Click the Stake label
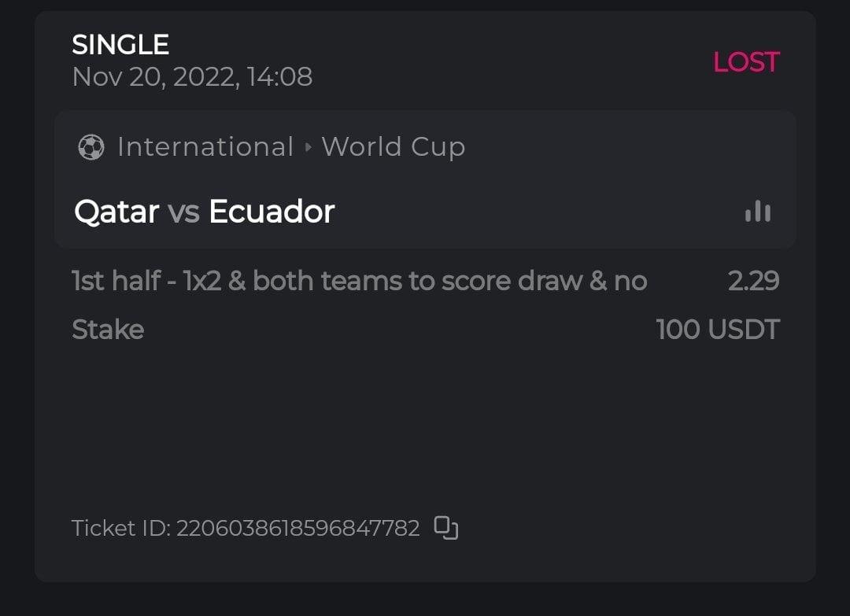The image size is (850, 616). pos(108,330)
